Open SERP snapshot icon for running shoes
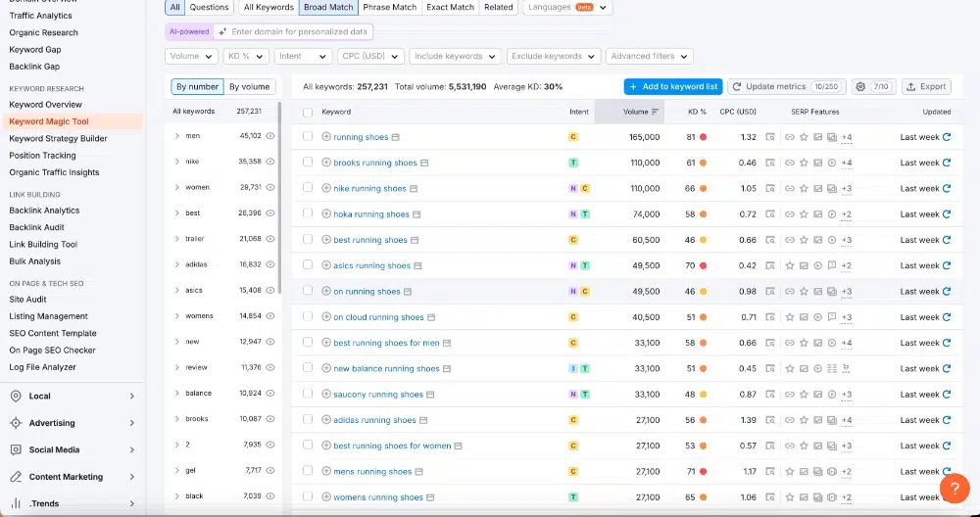 click(770, 137)
